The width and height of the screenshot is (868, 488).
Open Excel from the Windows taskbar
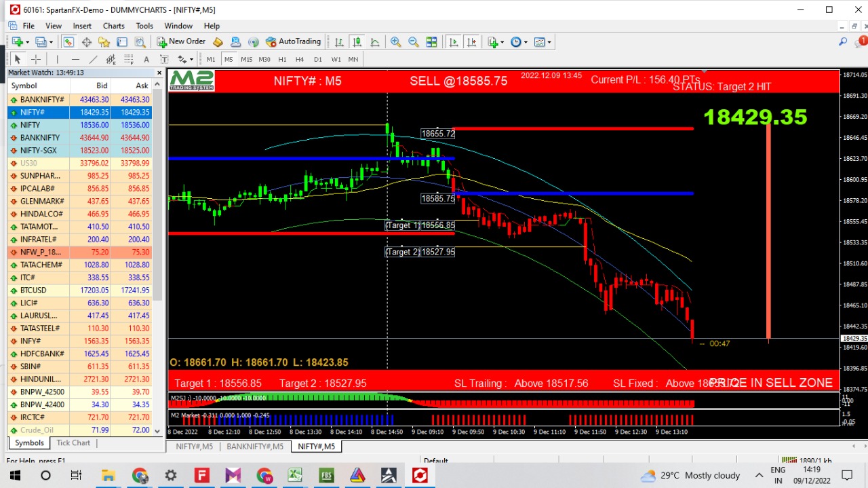click(x=295, y=475)
